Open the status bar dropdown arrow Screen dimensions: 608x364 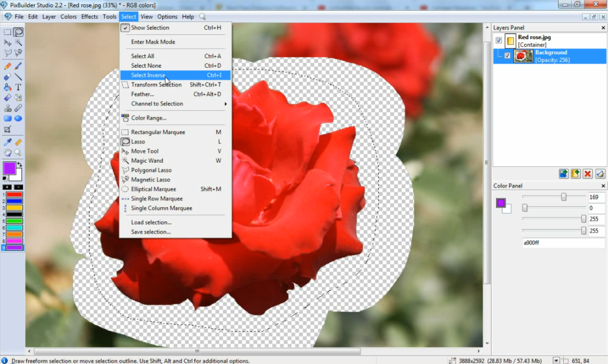pyautogui.click(x=556, y=361)
